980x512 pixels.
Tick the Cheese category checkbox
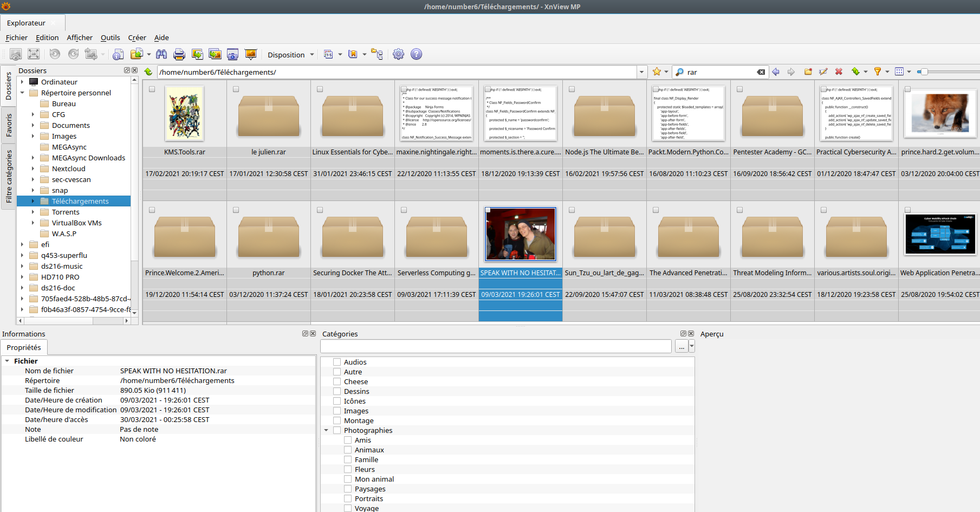point(337,381)
